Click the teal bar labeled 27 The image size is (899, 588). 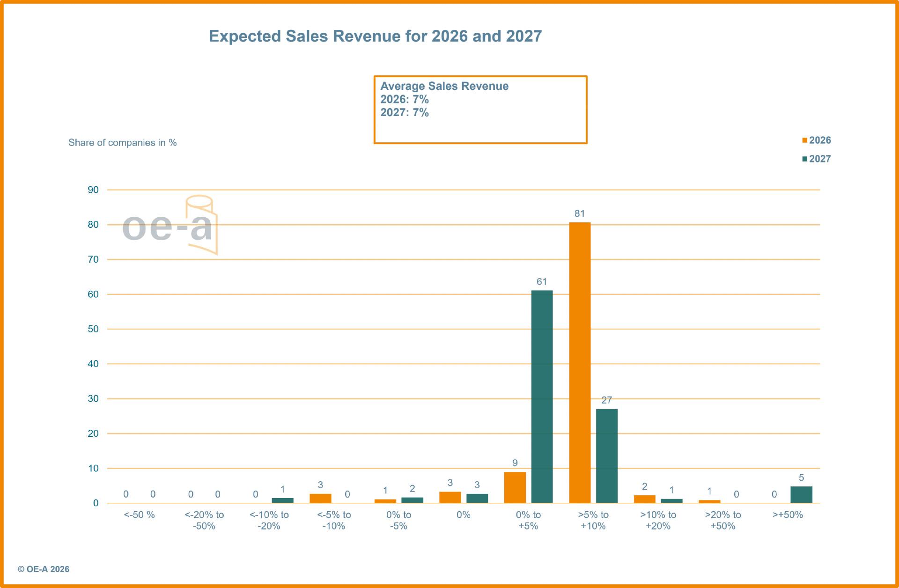(607, 456)
